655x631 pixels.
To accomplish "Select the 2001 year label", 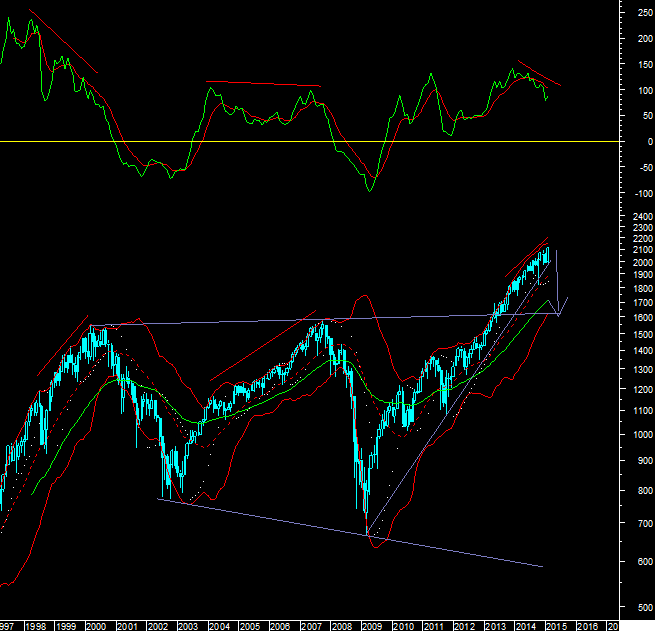I will point(127,626).
